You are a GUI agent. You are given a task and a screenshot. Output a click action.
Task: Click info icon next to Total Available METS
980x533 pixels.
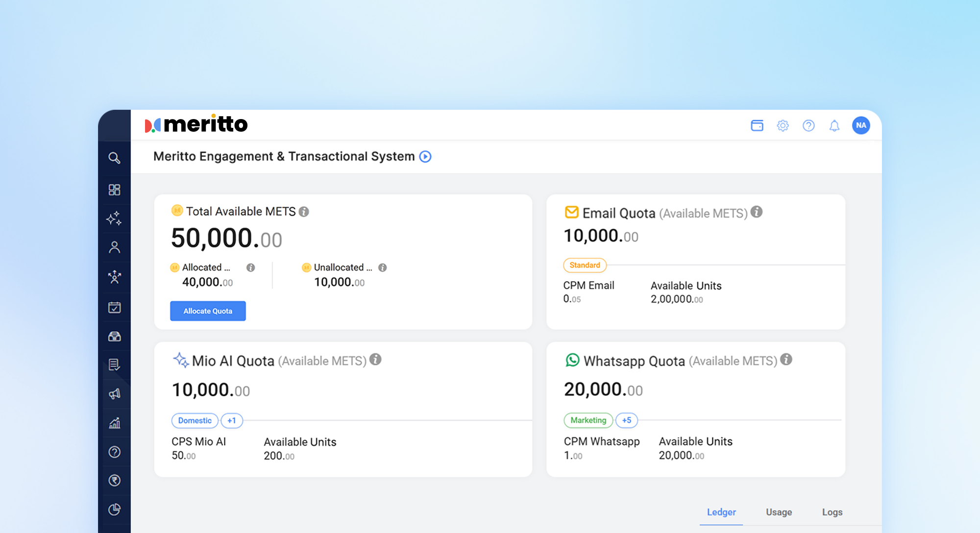pyautogui.click(x=304, y=212)
